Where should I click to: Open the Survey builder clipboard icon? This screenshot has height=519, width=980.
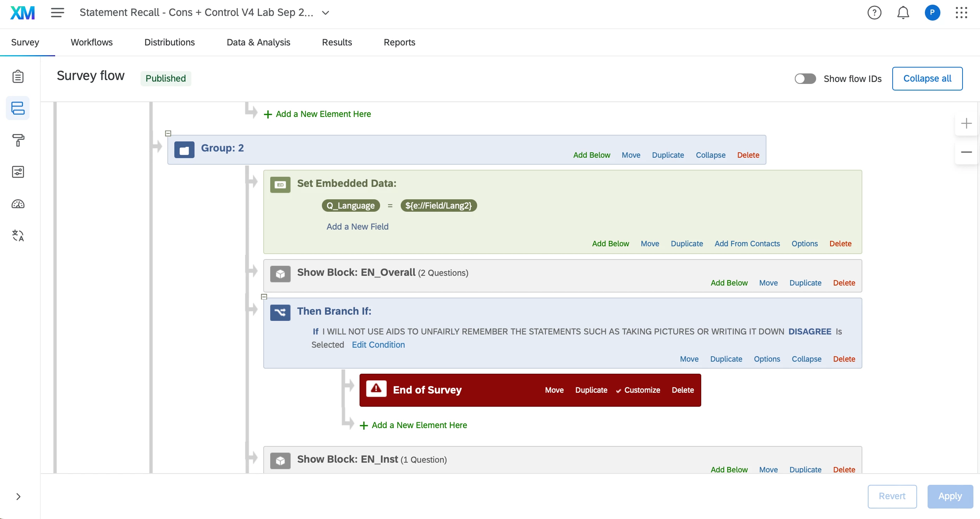pos(18,77)
